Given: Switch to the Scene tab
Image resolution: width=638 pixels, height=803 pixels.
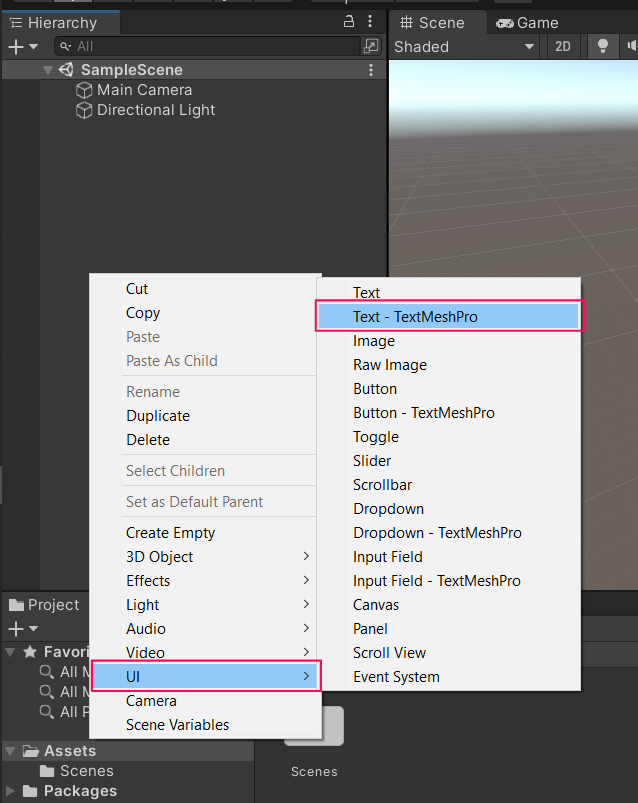Looking at the screenshot, I should (433, 23).
